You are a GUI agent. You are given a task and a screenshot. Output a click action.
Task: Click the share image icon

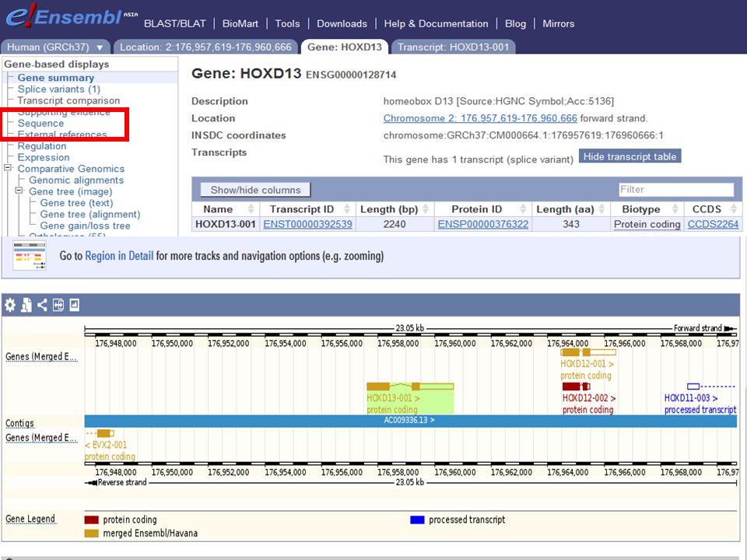point(42,305)
